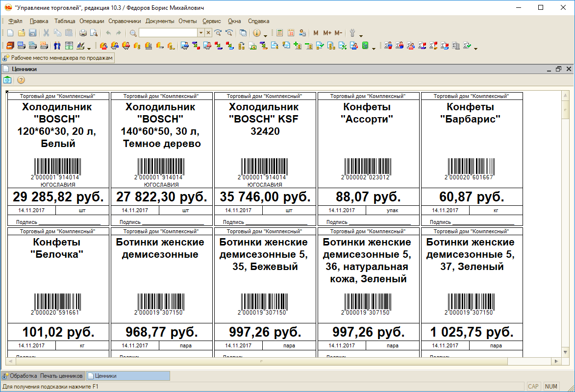Click the Cut scissors icon
Viewport: 575px width, 392px height.
46,33
